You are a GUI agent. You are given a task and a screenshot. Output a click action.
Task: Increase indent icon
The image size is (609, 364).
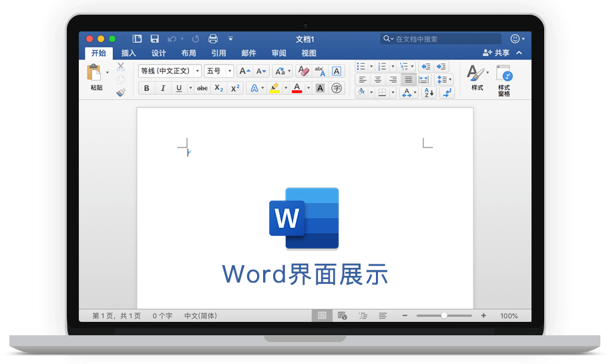[x=441, y=66]
